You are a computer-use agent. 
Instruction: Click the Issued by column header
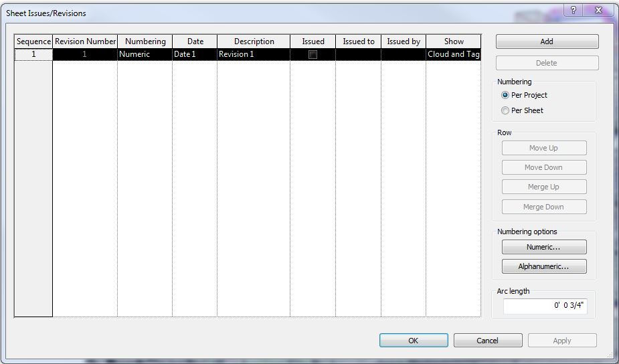coord(404,41)
